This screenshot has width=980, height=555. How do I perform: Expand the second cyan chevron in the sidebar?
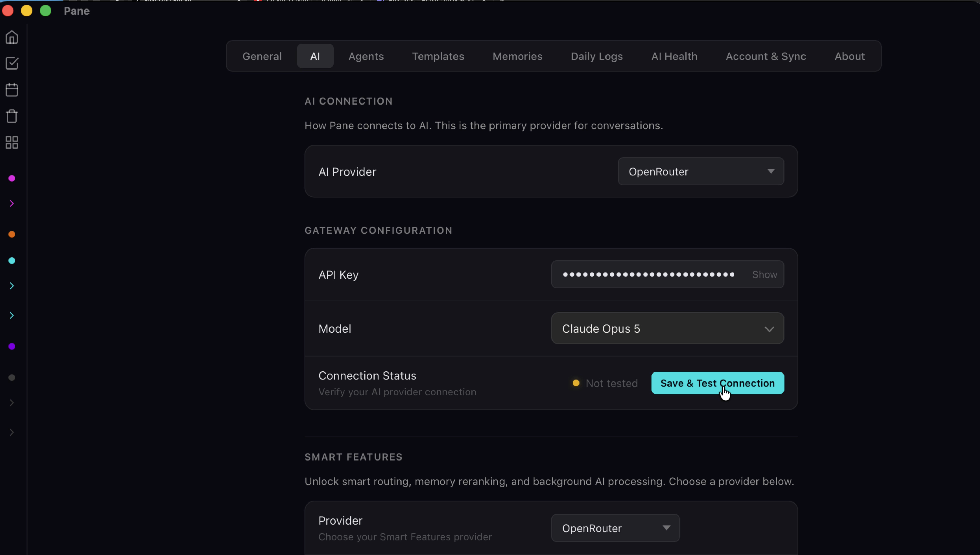point(12,316)
